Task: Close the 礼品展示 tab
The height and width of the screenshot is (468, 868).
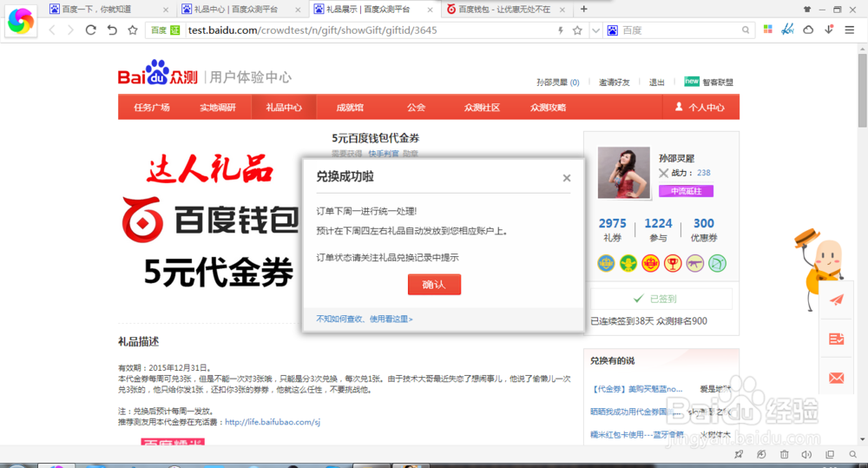Action: [431, 10]
